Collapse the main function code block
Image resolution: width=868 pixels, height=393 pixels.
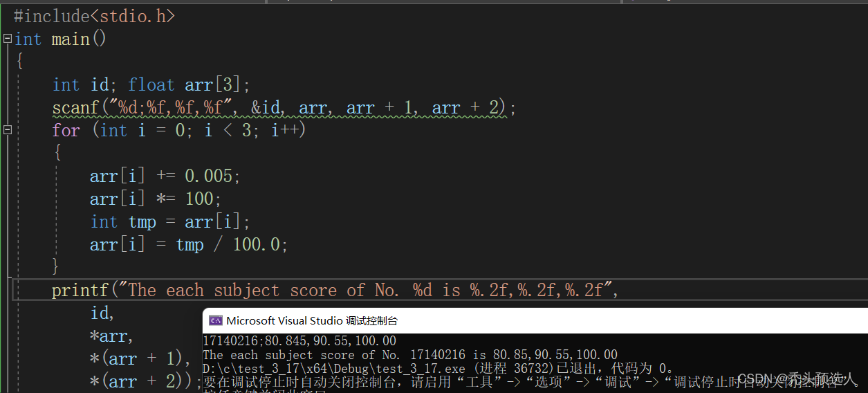pyautogui.click(x=8, y=39)
